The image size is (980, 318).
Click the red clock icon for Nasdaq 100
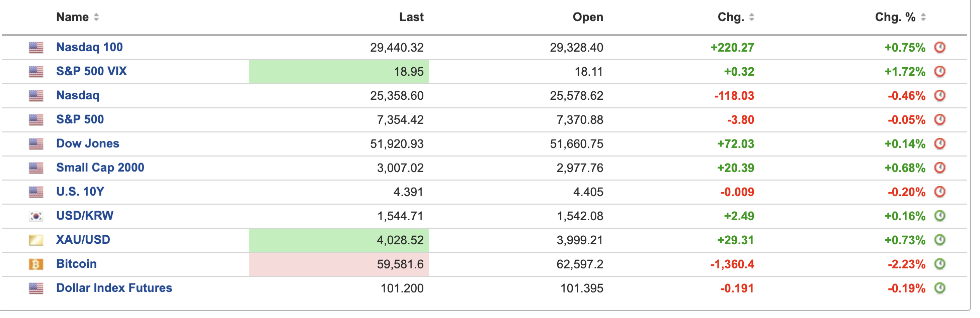[939, 47]
